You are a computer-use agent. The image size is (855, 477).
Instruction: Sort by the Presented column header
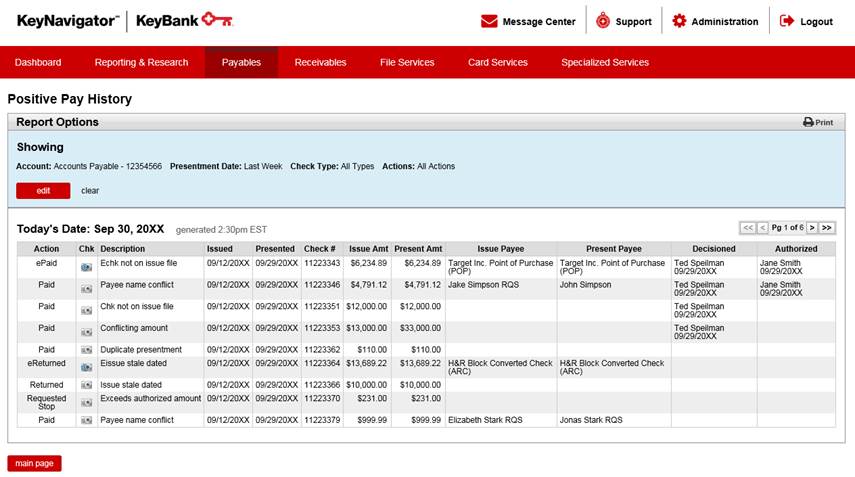(x=275, y=249)
